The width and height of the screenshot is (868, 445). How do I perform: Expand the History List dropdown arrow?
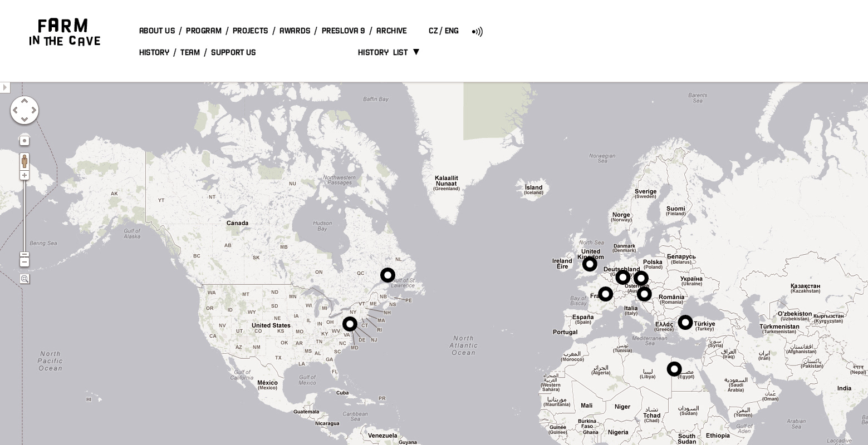tap(416, 52)
